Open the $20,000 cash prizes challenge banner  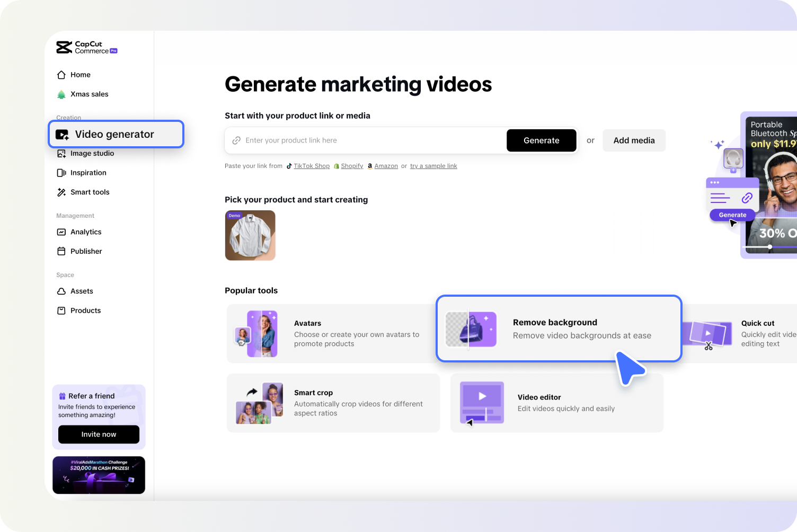pyautogui.click(x=99, y=475)
